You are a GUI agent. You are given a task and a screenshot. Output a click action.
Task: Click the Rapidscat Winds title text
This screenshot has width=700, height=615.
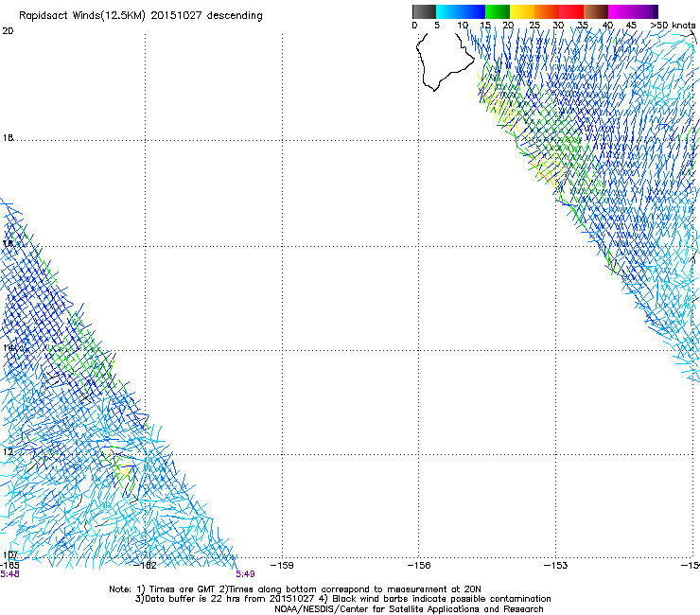141,16
